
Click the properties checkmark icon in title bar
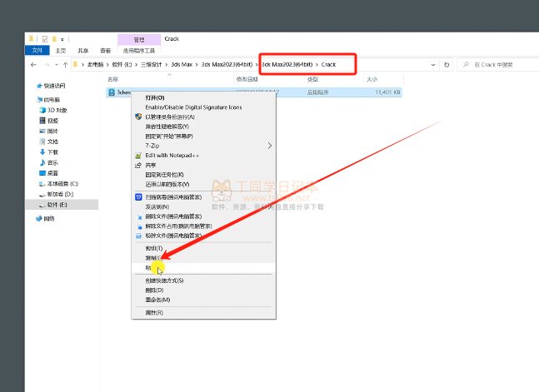click(45, 39)
